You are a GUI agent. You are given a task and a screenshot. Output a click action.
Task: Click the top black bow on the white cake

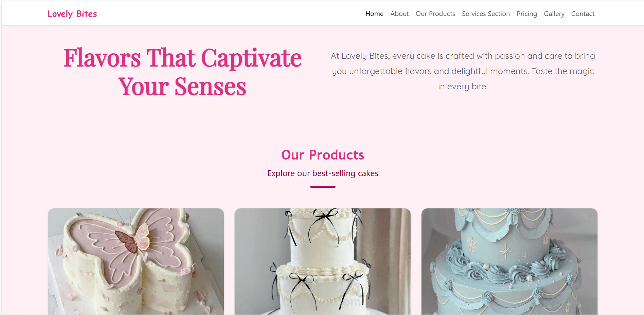(325, 221)
